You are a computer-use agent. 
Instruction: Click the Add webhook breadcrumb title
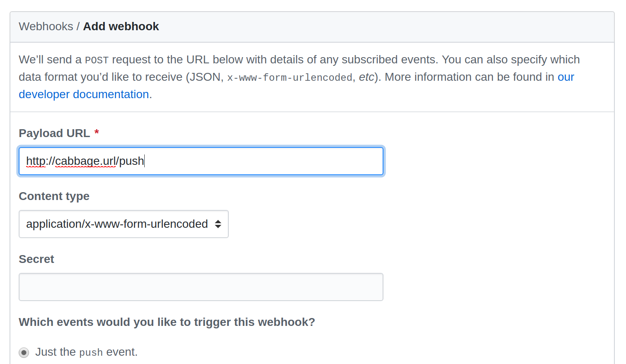coord(121,27)
